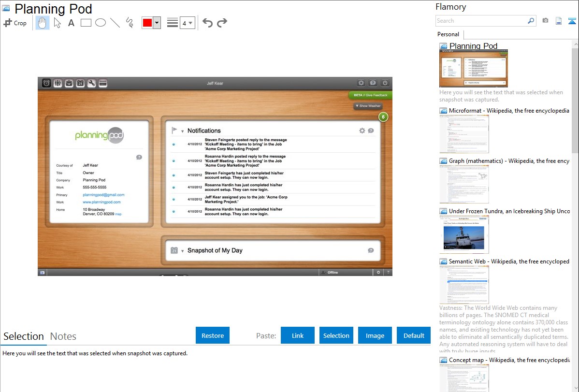The height and width of the screenshot is (392, 579).
Task: Activate the hand pan tool
Action: [43, 23]
